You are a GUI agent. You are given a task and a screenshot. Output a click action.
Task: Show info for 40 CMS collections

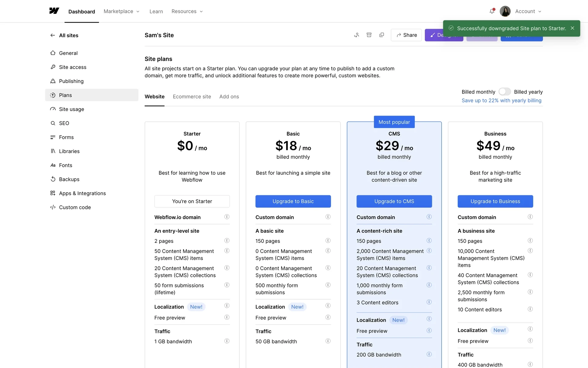click(x=530, y=275)
